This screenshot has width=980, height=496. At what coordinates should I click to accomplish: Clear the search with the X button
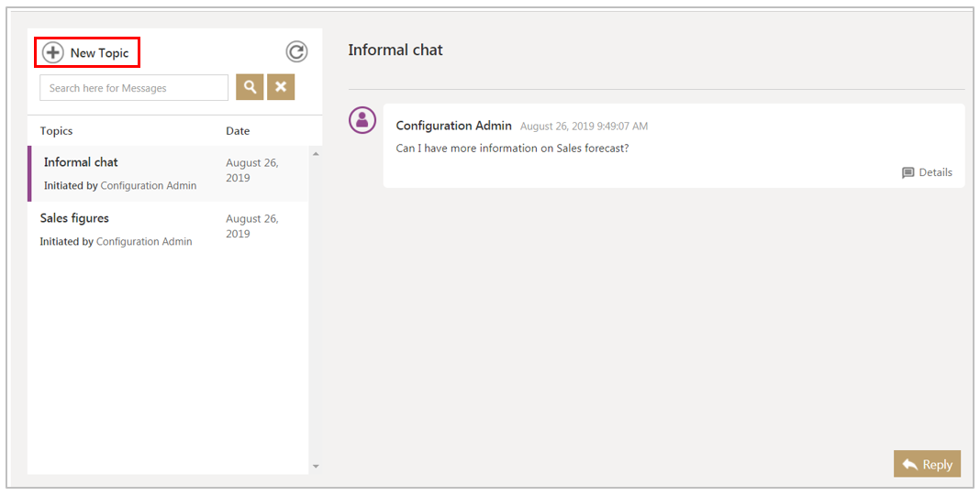pyautogui.click(x=281, y=88)
